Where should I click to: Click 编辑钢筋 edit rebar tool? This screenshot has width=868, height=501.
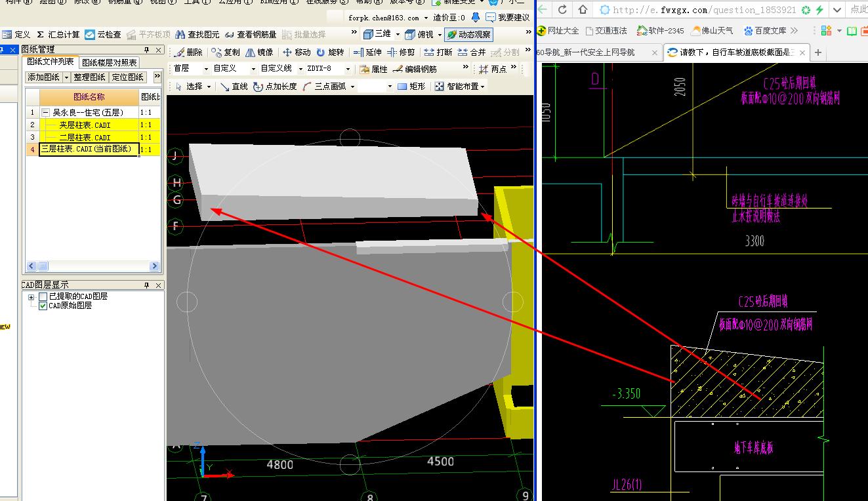pyautogui.click(x=415, y=69)
